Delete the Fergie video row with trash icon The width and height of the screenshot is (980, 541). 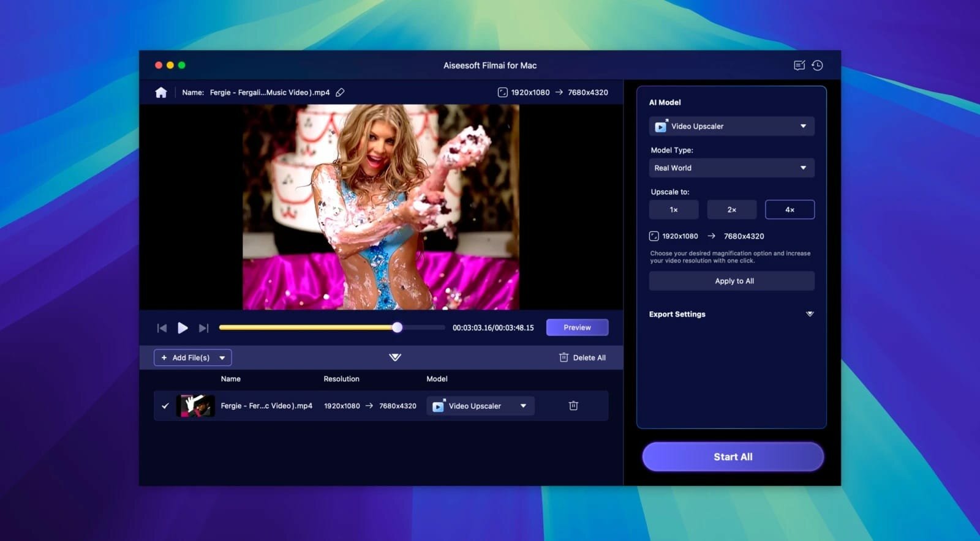(573, 406)
